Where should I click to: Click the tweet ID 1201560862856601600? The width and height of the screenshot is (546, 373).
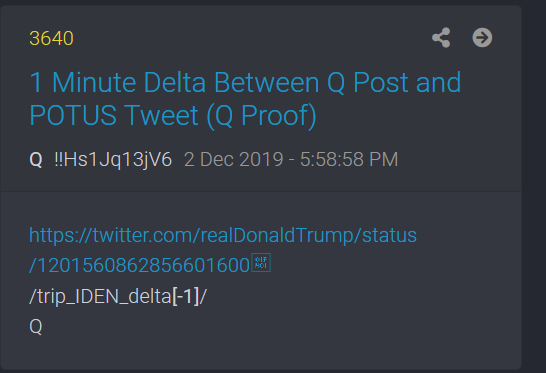click(x=139, y=265)
